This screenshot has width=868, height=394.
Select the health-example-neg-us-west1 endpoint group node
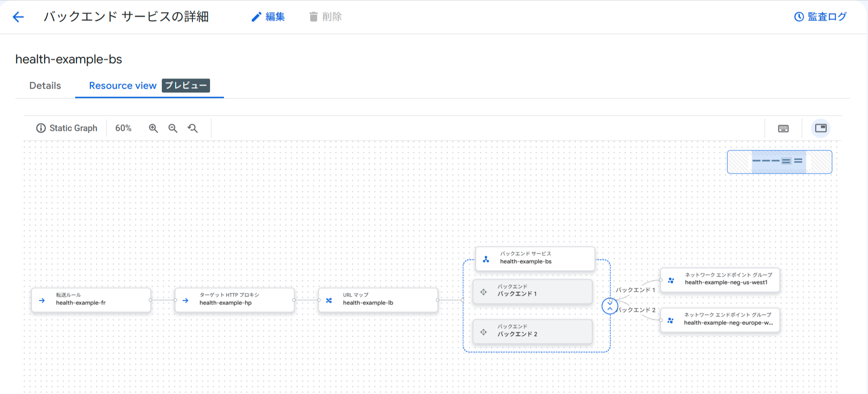(720, 280)
